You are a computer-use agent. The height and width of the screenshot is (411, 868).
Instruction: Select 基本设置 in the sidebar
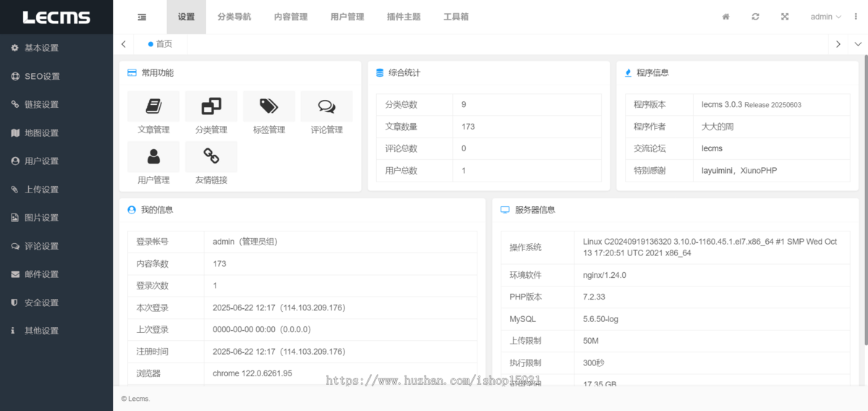56,48
